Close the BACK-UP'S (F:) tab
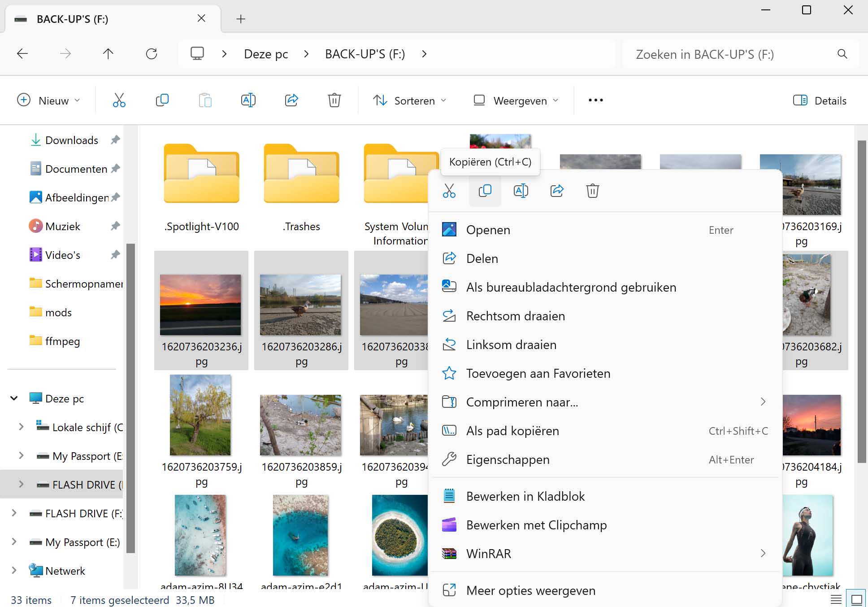This screenshot has height=607, width=868. [x=201, y=18]
